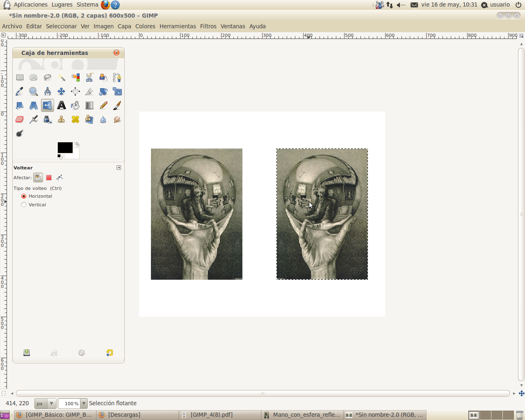Activate the Clone stamp tool

click(x=61, y=119)
